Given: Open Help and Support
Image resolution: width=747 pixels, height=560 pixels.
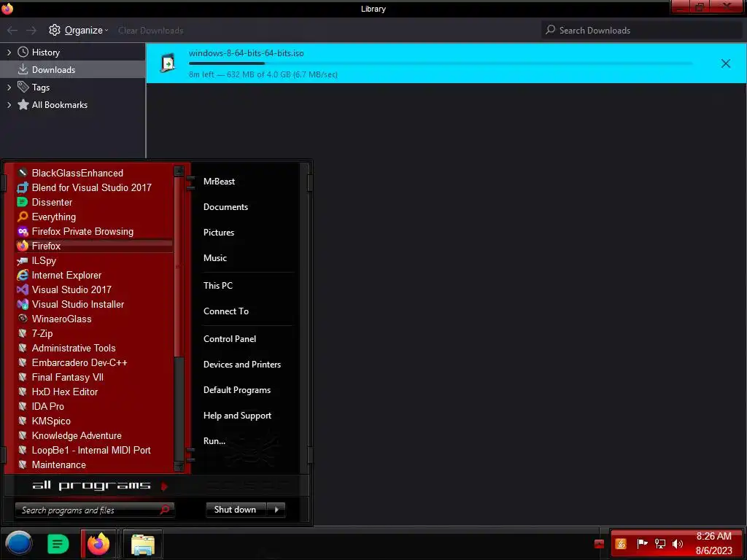Looking at the screenshot, I should [237, 416].
